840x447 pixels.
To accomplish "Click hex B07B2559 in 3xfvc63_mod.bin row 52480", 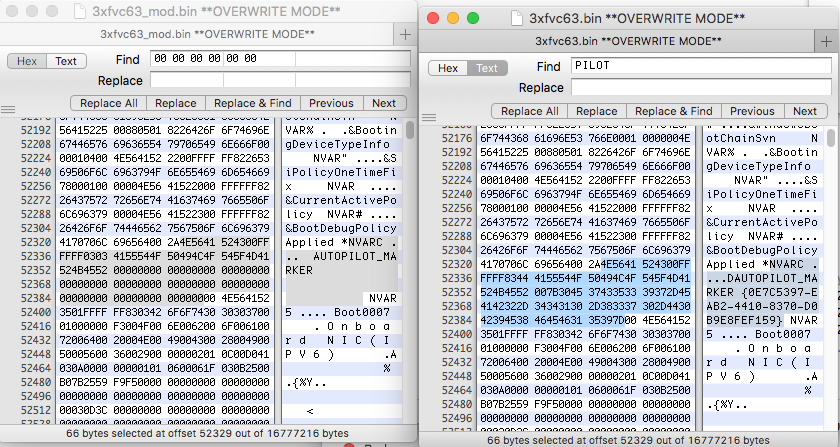I will pyautogui.click(x=84, y=382).
